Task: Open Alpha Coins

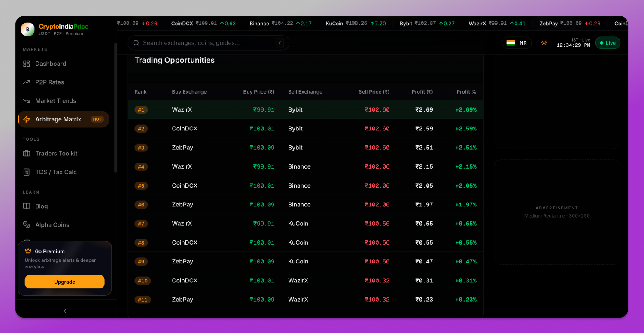Action: 64,225
